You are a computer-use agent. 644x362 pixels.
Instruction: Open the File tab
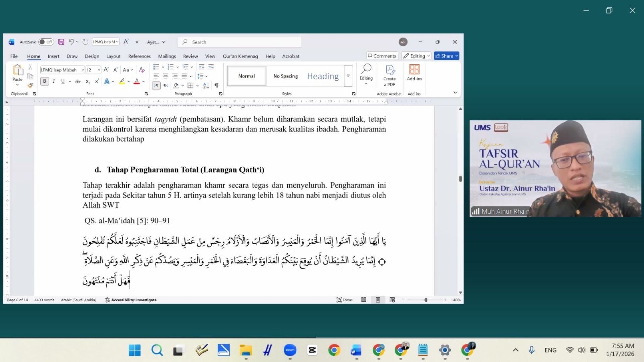coord(14,56)
